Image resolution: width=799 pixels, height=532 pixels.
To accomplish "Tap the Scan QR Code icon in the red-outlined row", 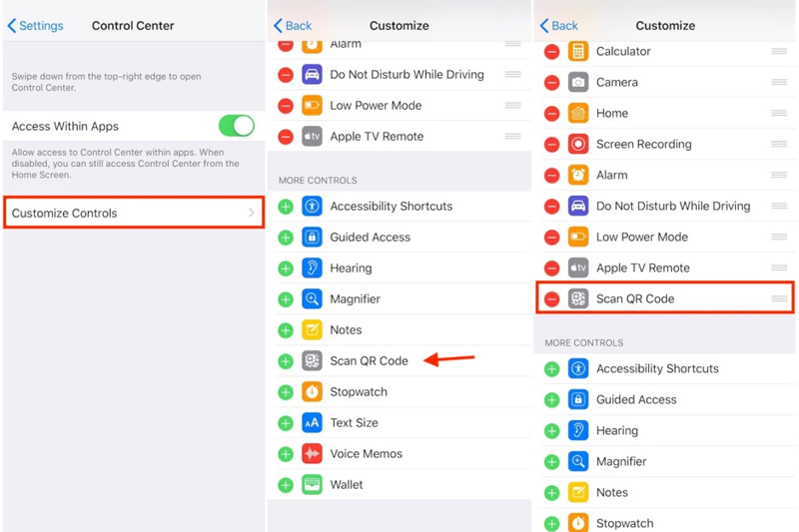I will click(578, 299).
